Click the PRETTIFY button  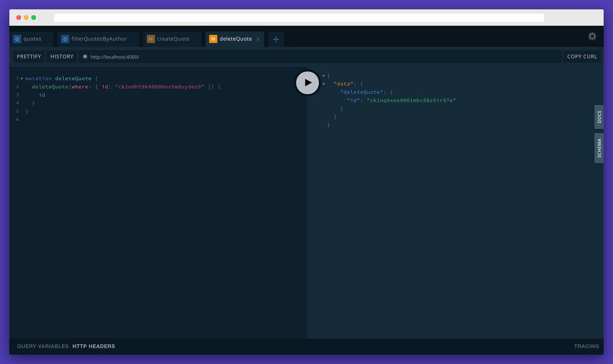tap(29, 56)
